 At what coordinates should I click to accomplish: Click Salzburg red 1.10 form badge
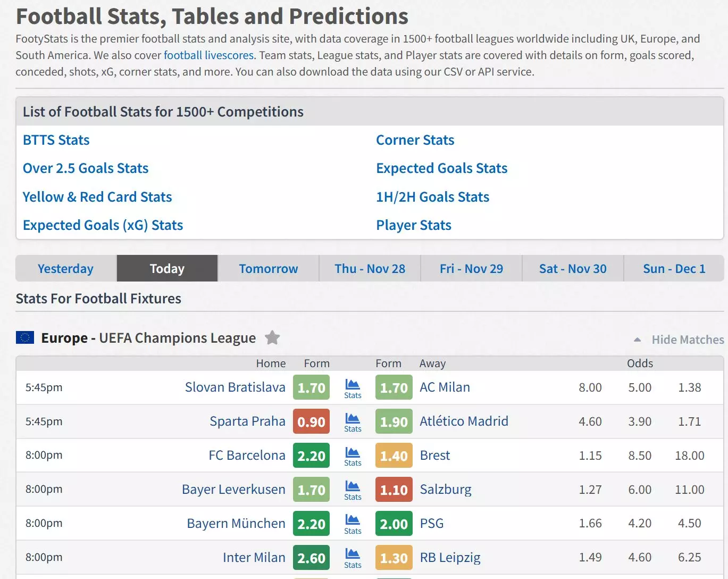tap(394, 490)
